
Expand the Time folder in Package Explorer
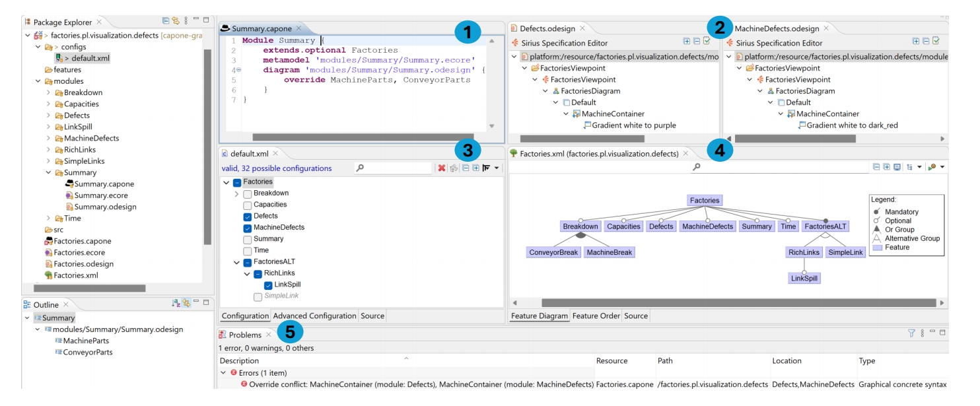[48, 219]
